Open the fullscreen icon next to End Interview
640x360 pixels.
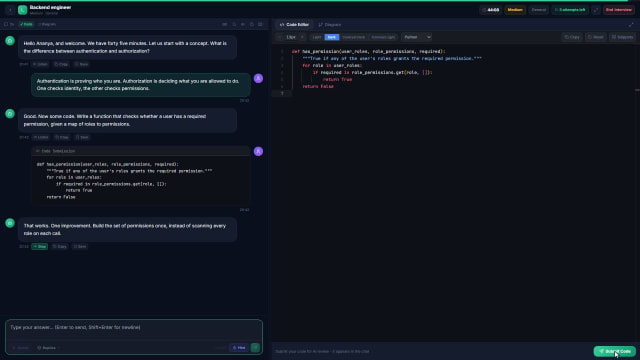pyautogui.click(x=596, y=10)
